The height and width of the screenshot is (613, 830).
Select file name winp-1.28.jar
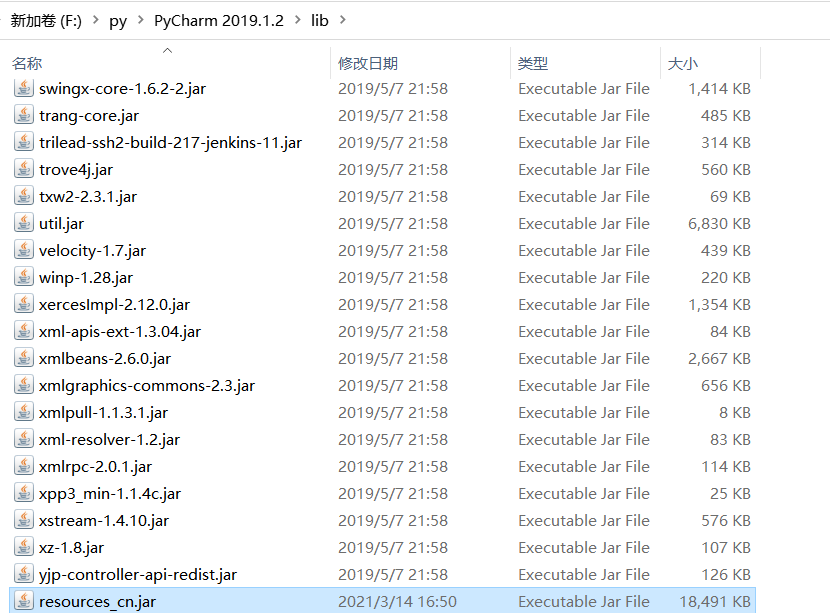click(x=86, y=278)
